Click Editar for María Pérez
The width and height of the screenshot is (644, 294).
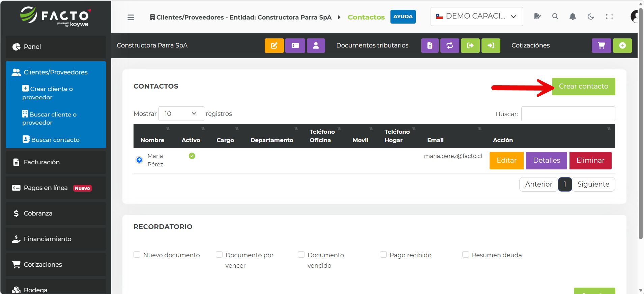[x=506, y=161]
